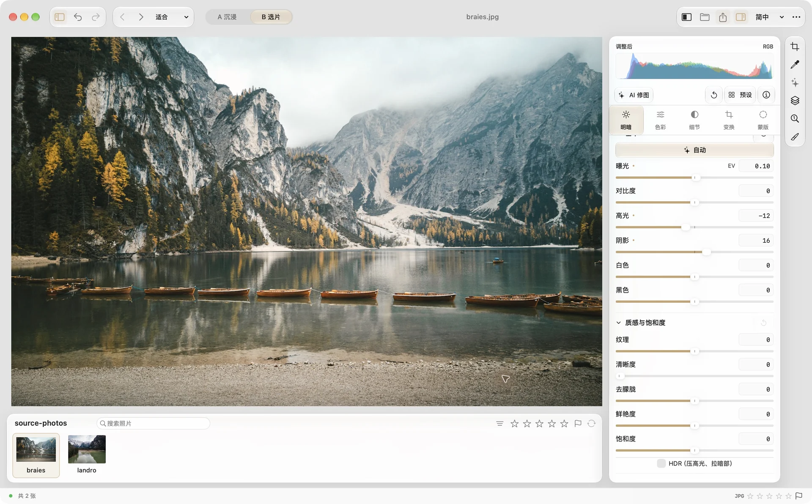Click the redo arrow in top toolbar
The image size is (812, 504).
coord(96,17)
